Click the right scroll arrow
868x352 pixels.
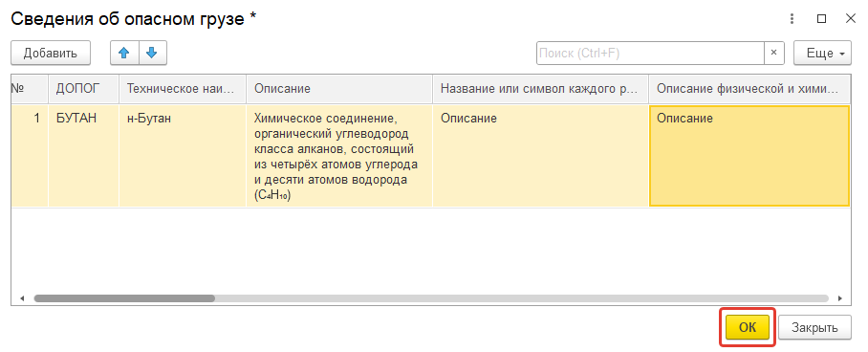tap(839, 298)
